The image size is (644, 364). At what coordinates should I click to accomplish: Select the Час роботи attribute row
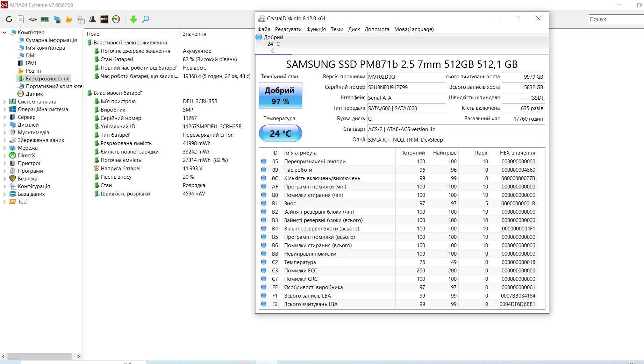coord(399,170)
